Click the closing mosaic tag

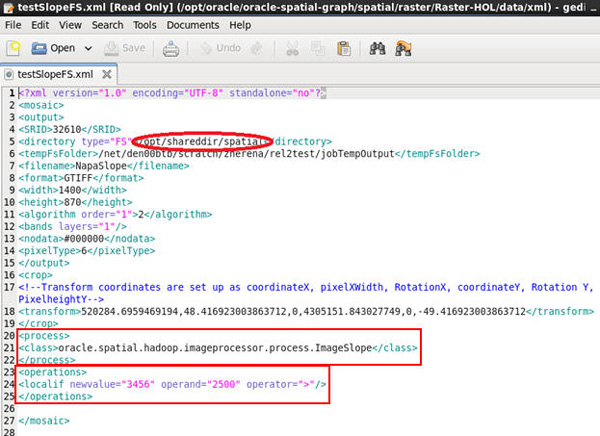tap(44, 421)
